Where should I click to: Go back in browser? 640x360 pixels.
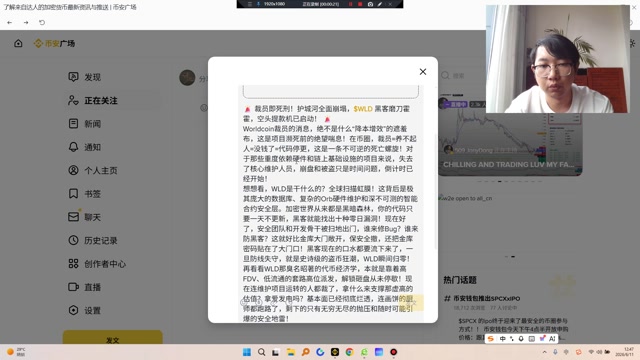[x=9, y=22]
